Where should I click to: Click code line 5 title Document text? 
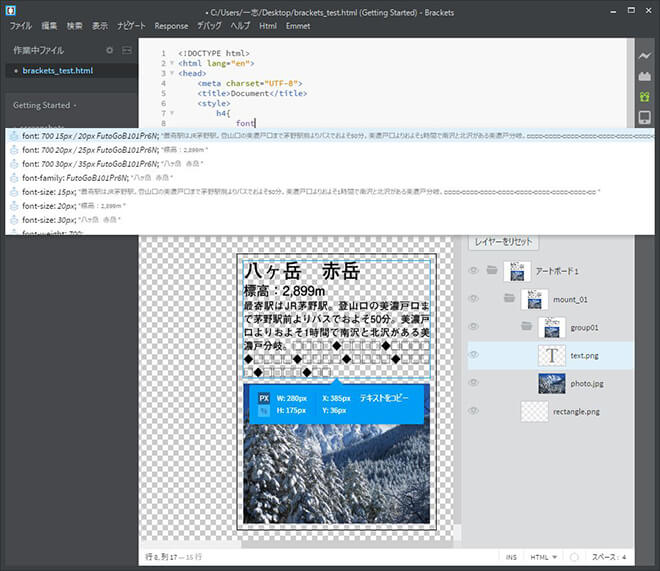click(250, 93)
